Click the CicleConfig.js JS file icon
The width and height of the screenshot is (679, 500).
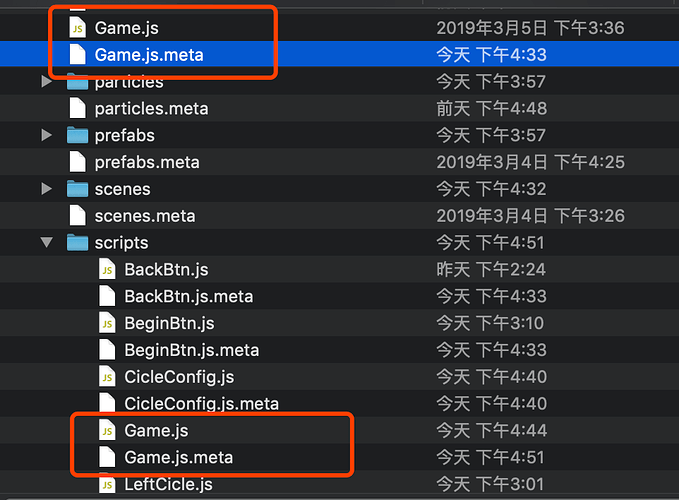click(x=107, y=377)
